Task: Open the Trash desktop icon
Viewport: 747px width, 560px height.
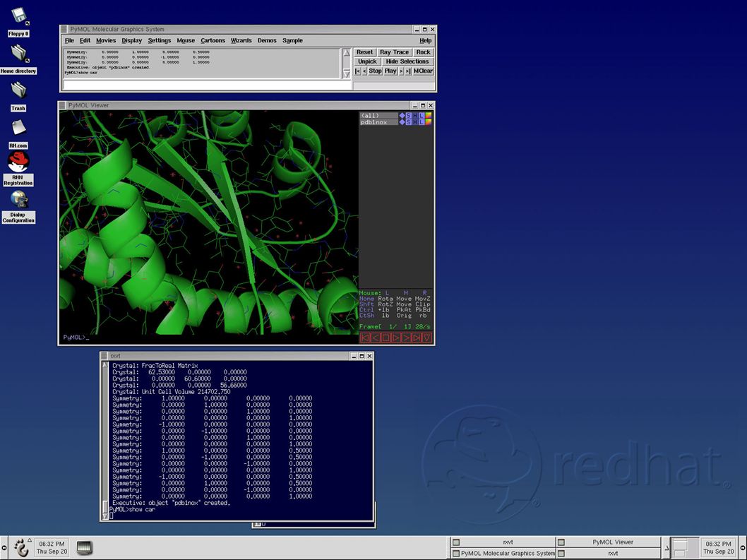Action: (18, 96)
